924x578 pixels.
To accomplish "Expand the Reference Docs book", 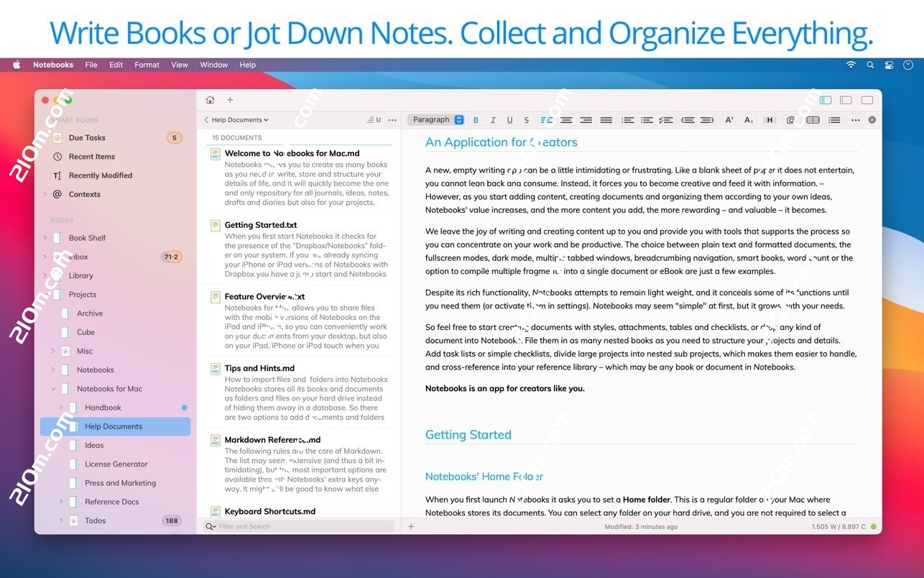I will click(x=61, y=502).
